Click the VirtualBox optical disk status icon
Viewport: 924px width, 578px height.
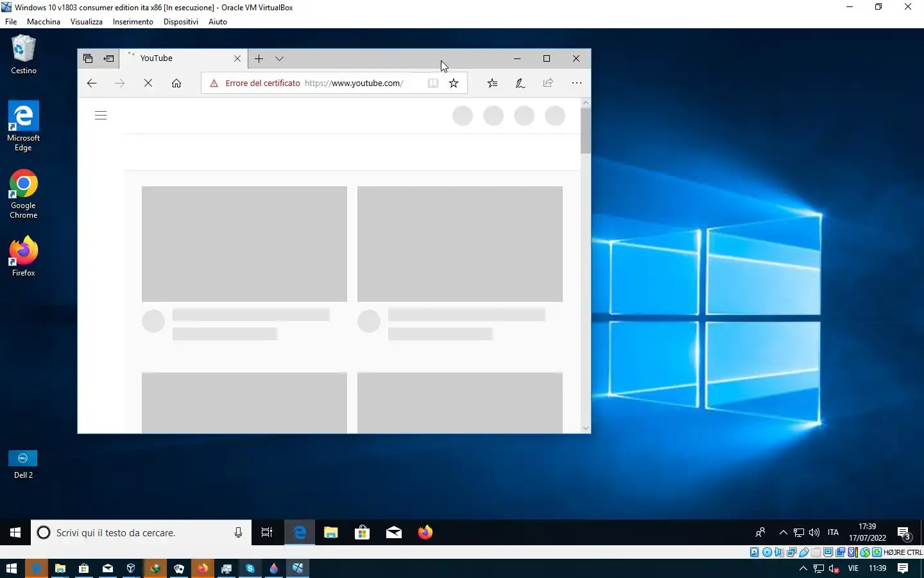tap(767, 552)
